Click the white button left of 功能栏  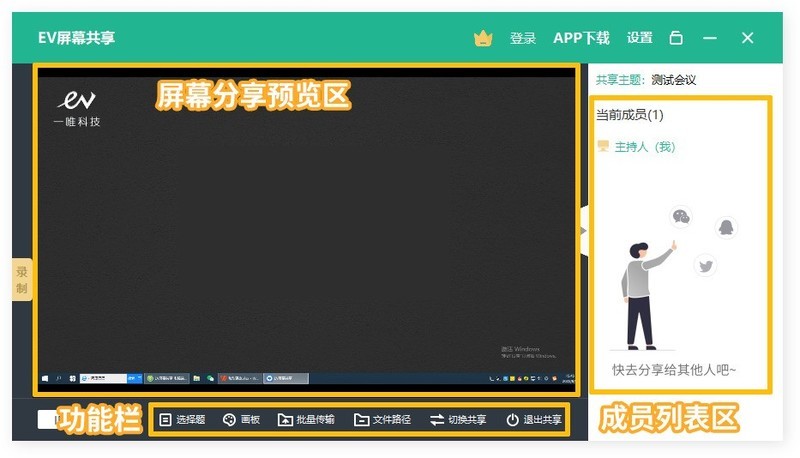(x=47, y=420)
